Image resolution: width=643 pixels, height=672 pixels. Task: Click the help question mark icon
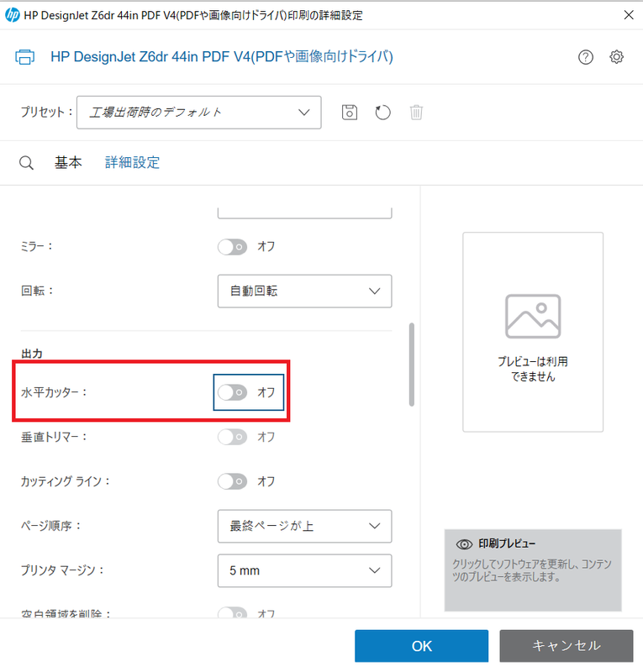586,57
